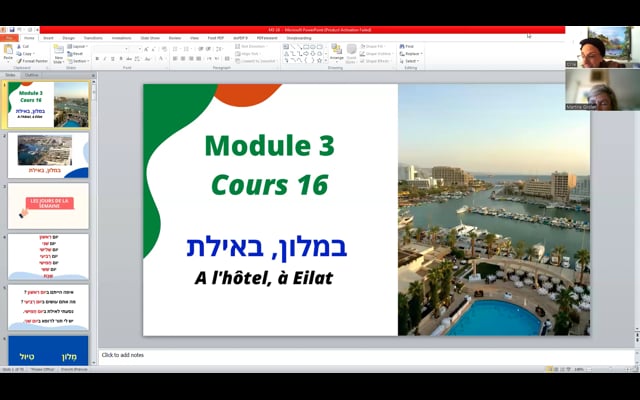Expand the shapes gallery more arrow
640x400 pixels.
(x=326, y=61)
